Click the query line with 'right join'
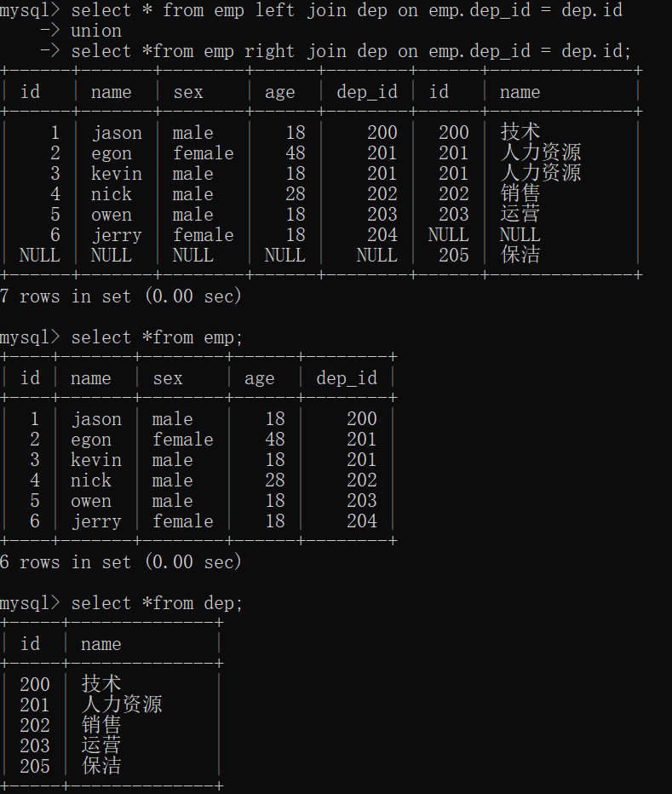This screenshot has height=794, width=672. pyautogui.click(x=336, y=51)
